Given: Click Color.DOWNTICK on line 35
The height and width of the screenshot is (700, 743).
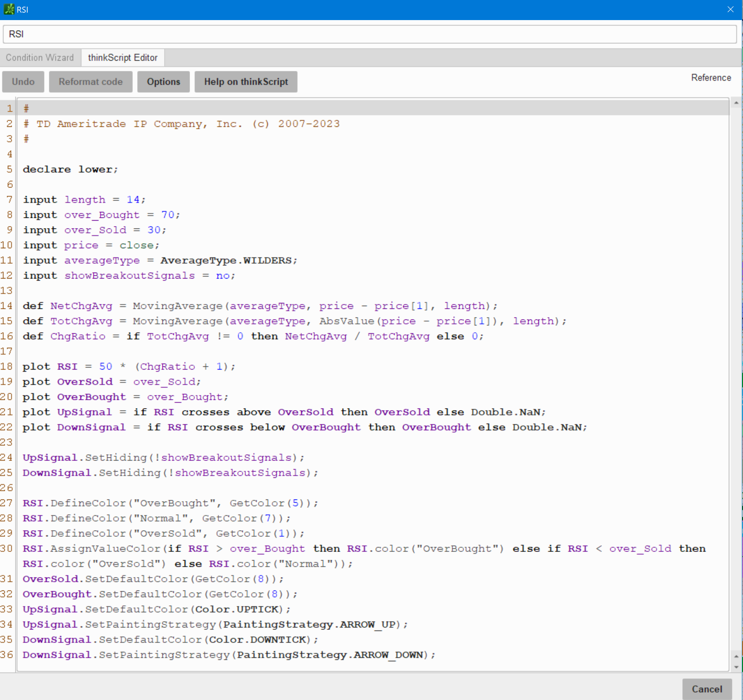Looking at the screenshot, I should pos(257,639).
